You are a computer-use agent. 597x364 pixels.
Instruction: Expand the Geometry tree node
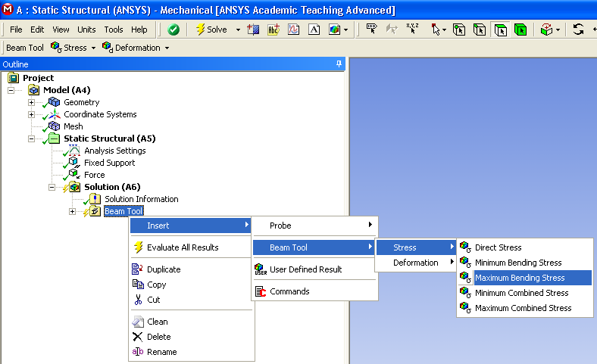[31, 102]
